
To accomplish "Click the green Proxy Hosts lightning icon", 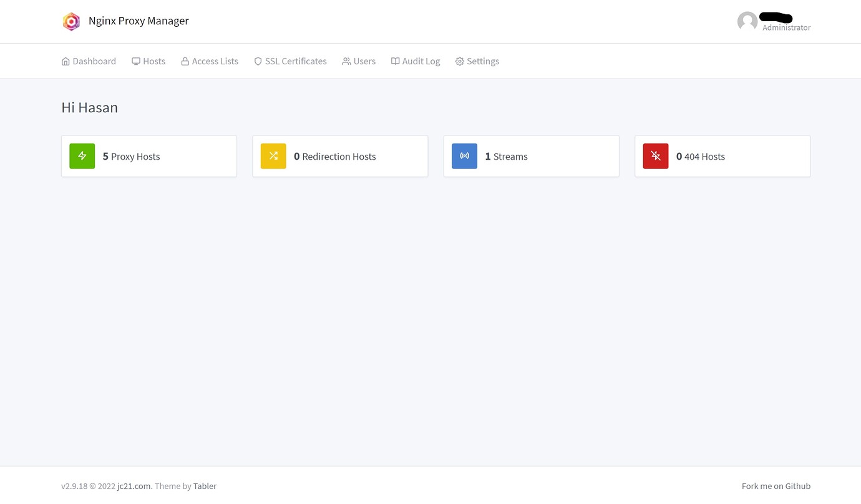I will click(82, 156).
